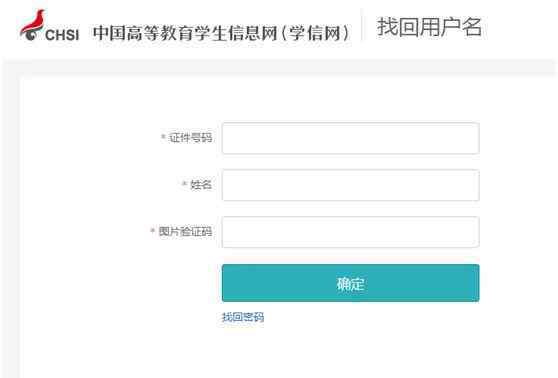558x378 pixels.
Task: Click the 用户名 characters in the heading
Action: pos(451,27)
